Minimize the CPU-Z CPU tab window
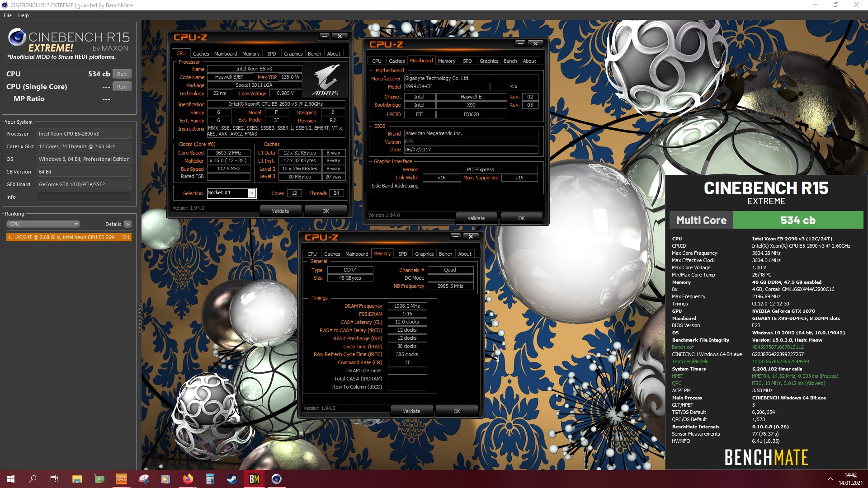The image size is (868, 488). click(x=325, y=36)
